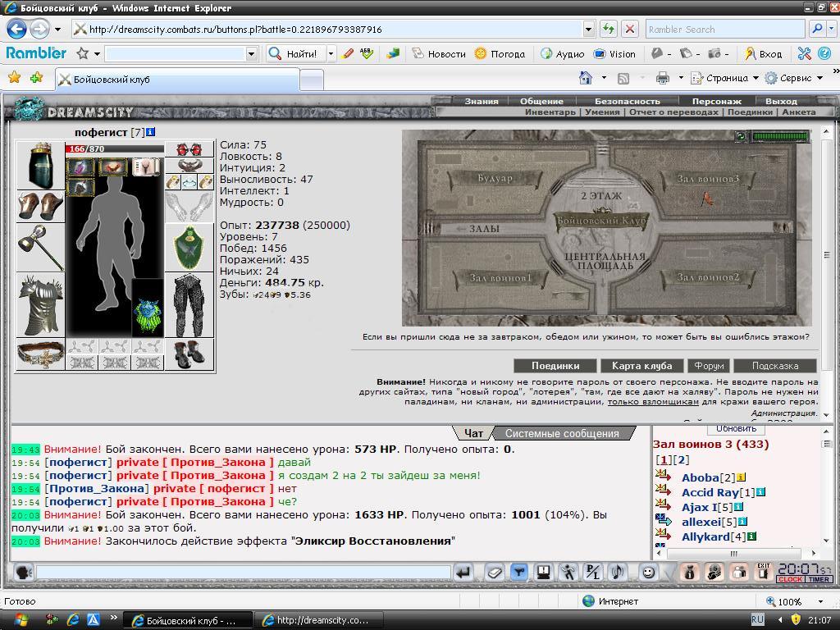The image size is (840, 630).
Task: Open the Rambler search field dropdown arrow
Action: click(x=251, y=53)
